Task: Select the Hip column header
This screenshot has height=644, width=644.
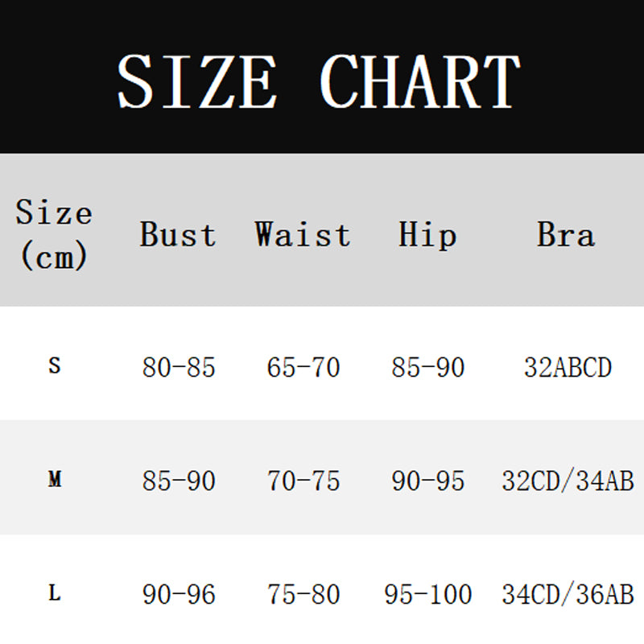Action: [427, 235]
